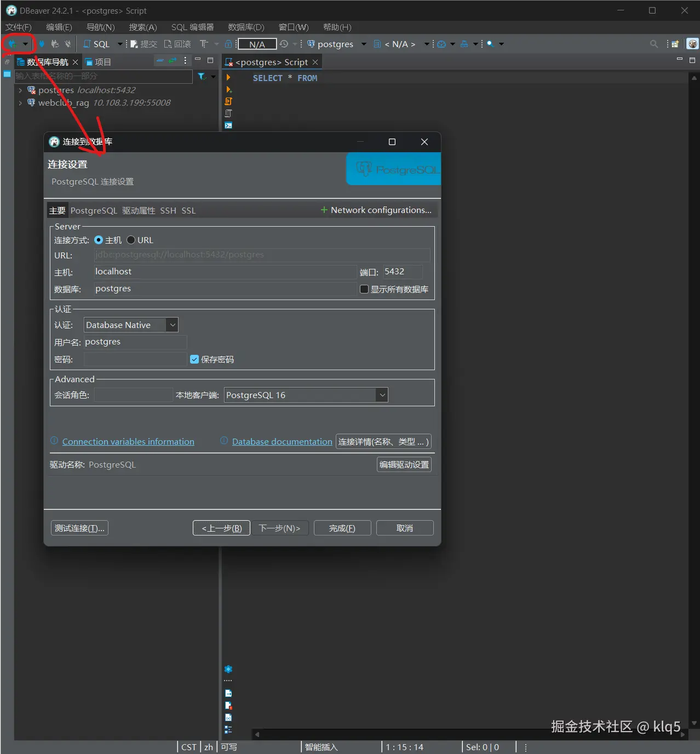
Task: Select the <postgres> Script editor tab
Action: (x=272, y=62)
